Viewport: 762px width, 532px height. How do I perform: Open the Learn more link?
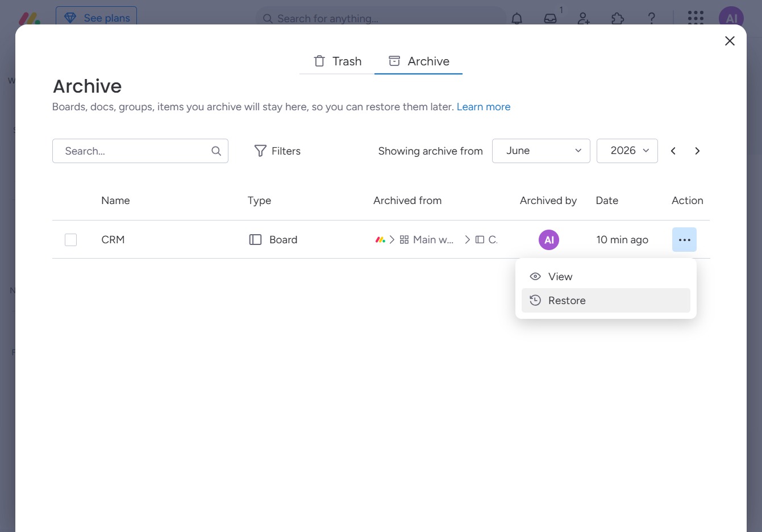[484, 107]
